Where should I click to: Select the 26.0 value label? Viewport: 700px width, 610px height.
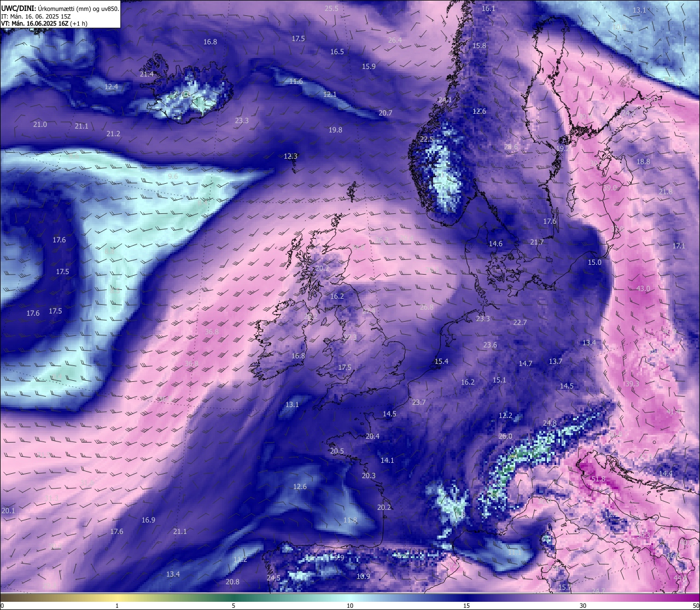click(x=505, y=436)
